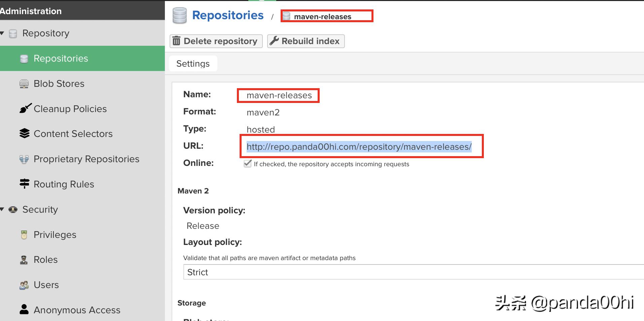Click the highlighted maven-releases repository URL
The height and width of the screenshot is (321, 644).
click(x=359, y=147)
